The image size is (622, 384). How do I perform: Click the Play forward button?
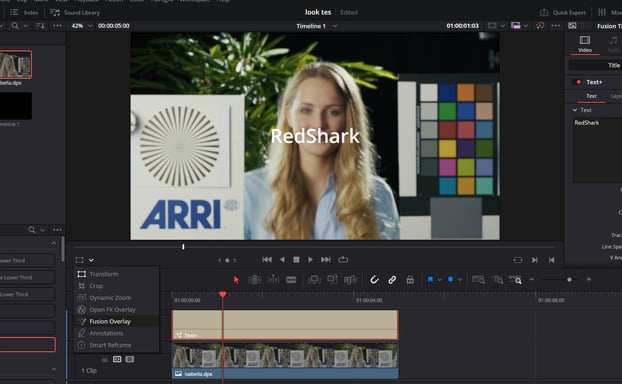(x=310, y=259)
